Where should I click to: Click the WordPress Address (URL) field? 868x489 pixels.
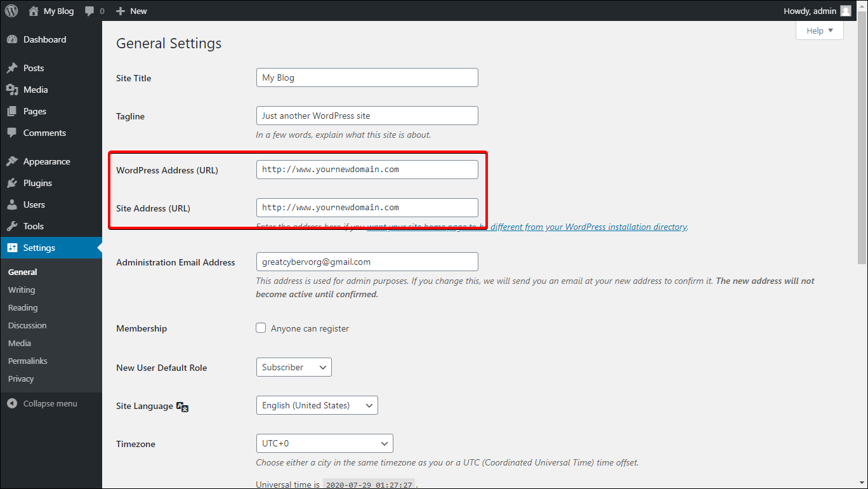[367, 170]
